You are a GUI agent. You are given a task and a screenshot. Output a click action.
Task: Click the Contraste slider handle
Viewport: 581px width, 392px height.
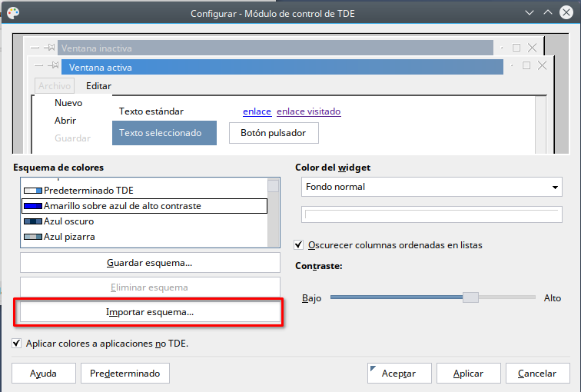470,297
